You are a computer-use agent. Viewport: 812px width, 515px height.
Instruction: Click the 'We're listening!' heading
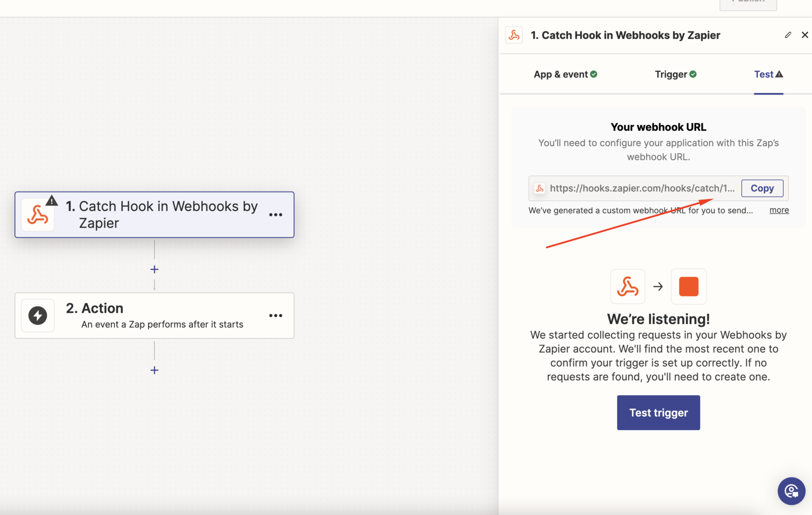coord(658,319)
